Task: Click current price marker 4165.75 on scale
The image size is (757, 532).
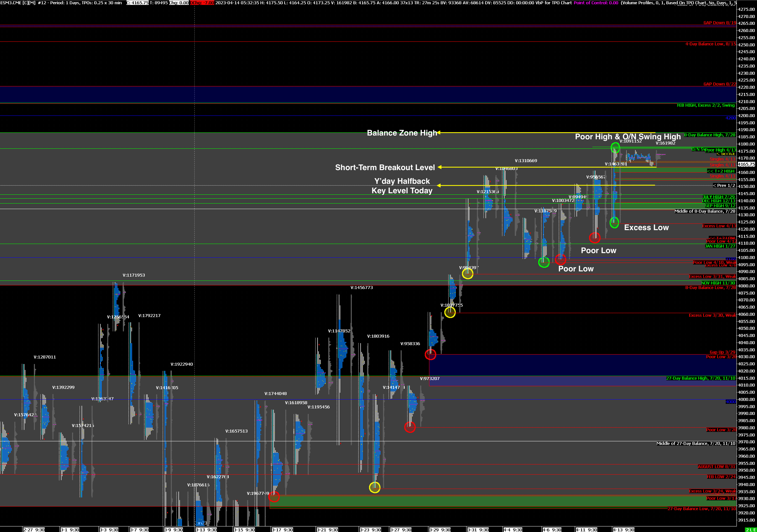Action: (x=746, y=164)
